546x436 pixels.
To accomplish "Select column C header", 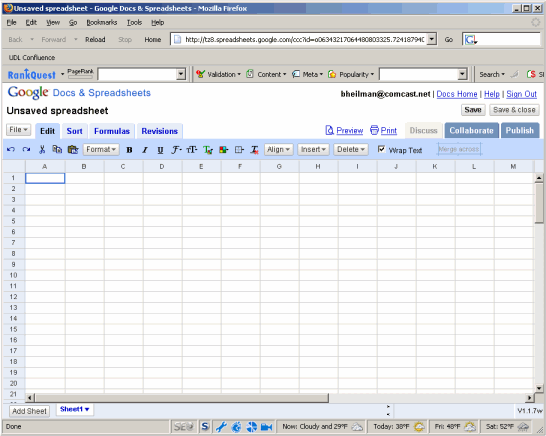I will (x=123, y=167).
